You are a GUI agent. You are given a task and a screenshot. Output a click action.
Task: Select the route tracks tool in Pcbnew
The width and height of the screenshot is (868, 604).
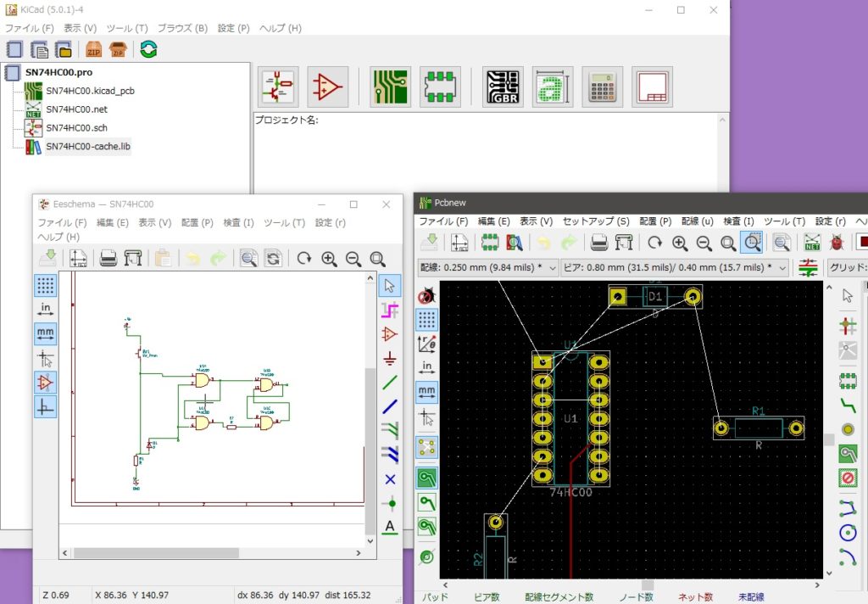[x=848, y=405]
